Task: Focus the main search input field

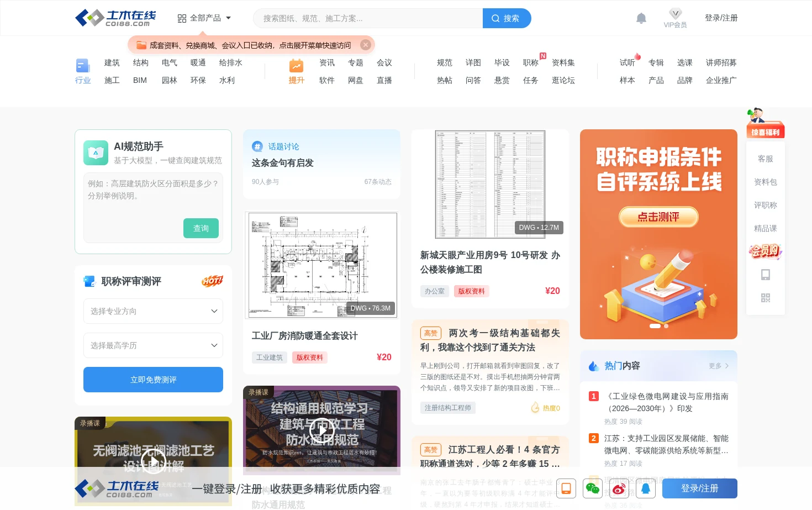Action: [x=368, y=18]
